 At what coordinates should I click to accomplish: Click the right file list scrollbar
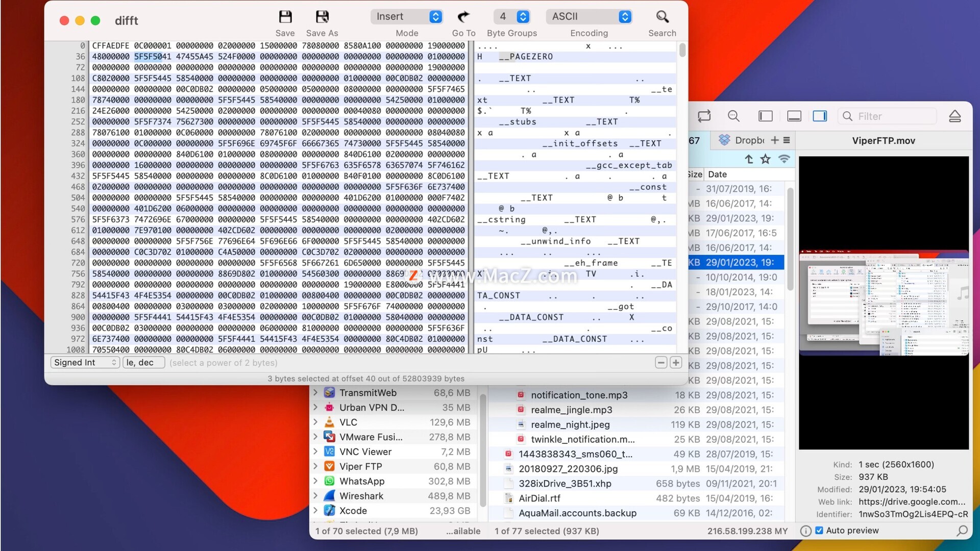coord(790,239)
